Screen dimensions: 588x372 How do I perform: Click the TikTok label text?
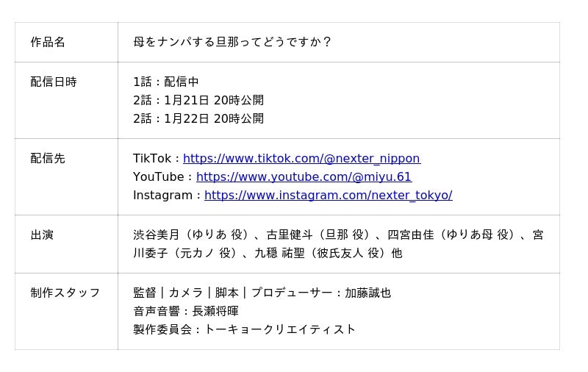(152, 159)
